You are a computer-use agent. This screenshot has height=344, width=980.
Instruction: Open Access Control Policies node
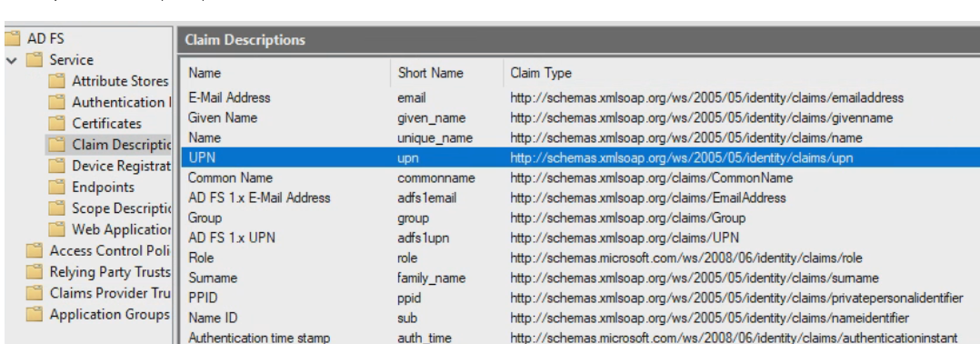click(x=110, y=251)
